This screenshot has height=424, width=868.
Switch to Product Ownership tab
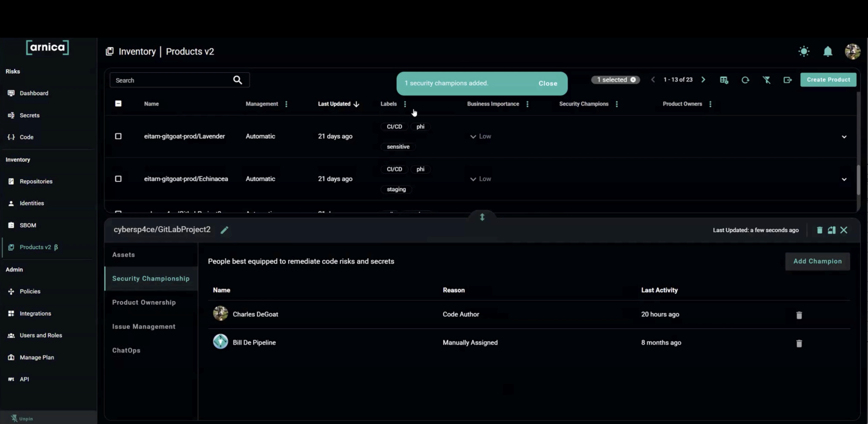[144, 302]
